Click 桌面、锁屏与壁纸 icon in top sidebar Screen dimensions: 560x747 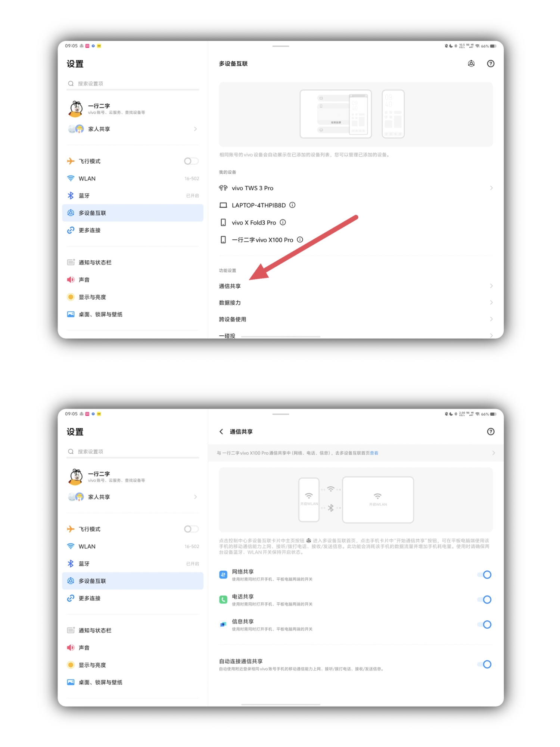tap(71, 314)
